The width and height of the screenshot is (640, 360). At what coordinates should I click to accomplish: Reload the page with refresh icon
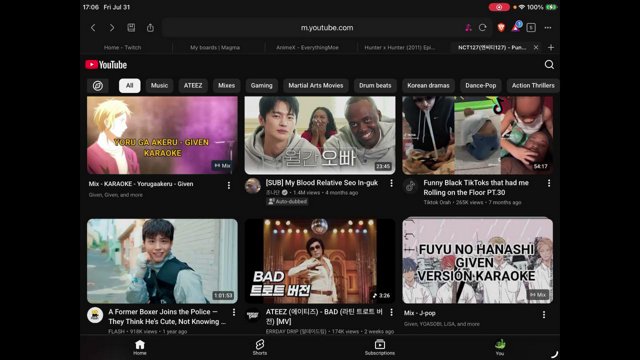click(482, 28)
